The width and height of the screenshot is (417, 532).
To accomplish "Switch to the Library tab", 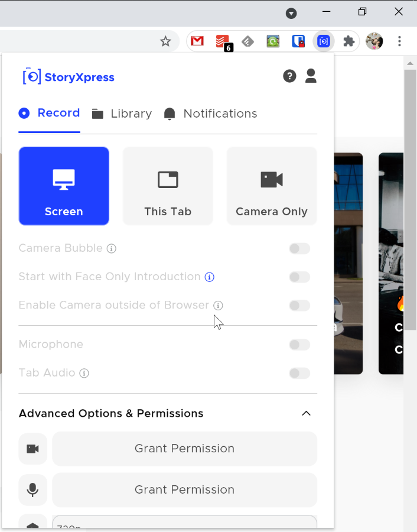I will point(122,113).
